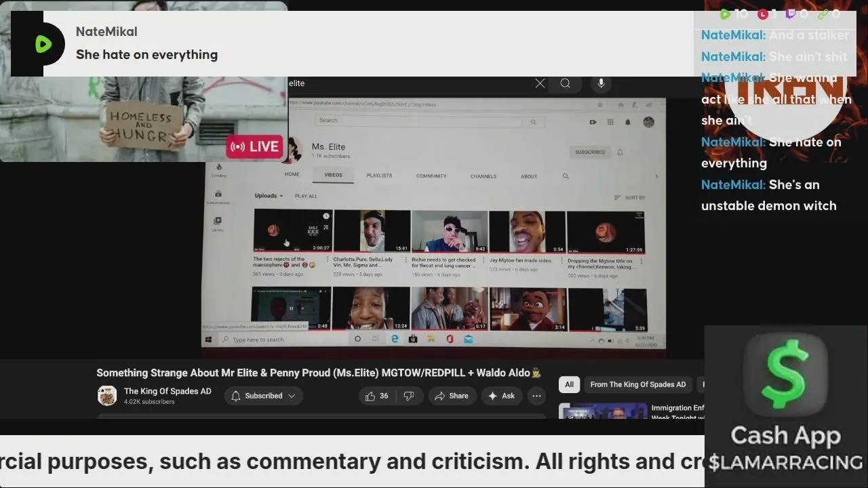The image size is (868, 488).
Task: Click the Share button
Action: (452, 396)
